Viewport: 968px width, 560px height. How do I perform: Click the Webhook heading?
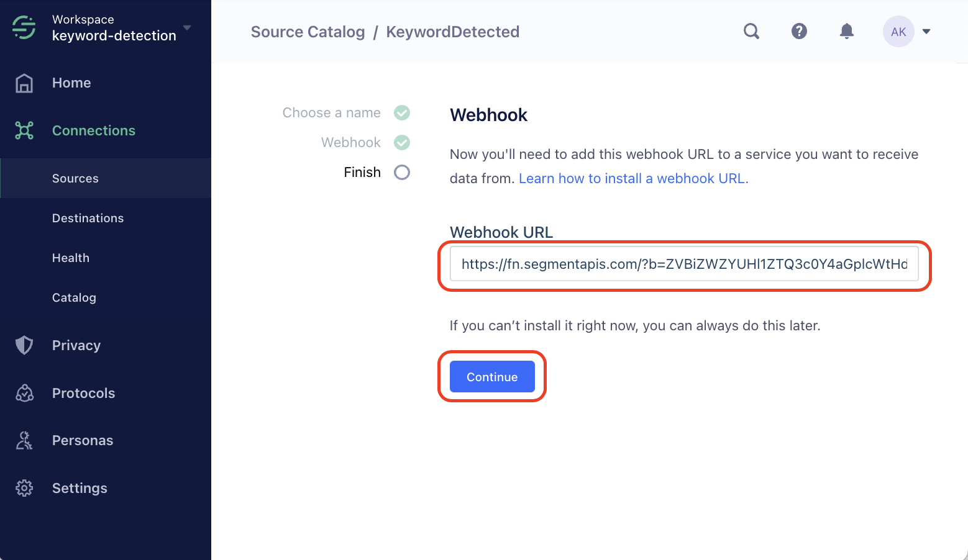pyautogui.click(x=488, y=115)
